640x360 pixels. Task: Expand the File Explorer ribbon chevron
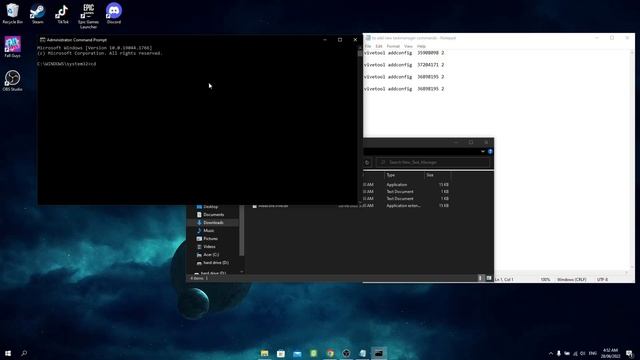click(482, 151)
